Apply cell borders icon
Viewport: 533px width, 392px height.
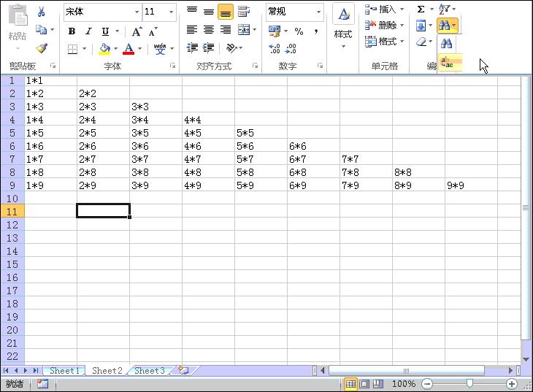(x=72, y=49)
